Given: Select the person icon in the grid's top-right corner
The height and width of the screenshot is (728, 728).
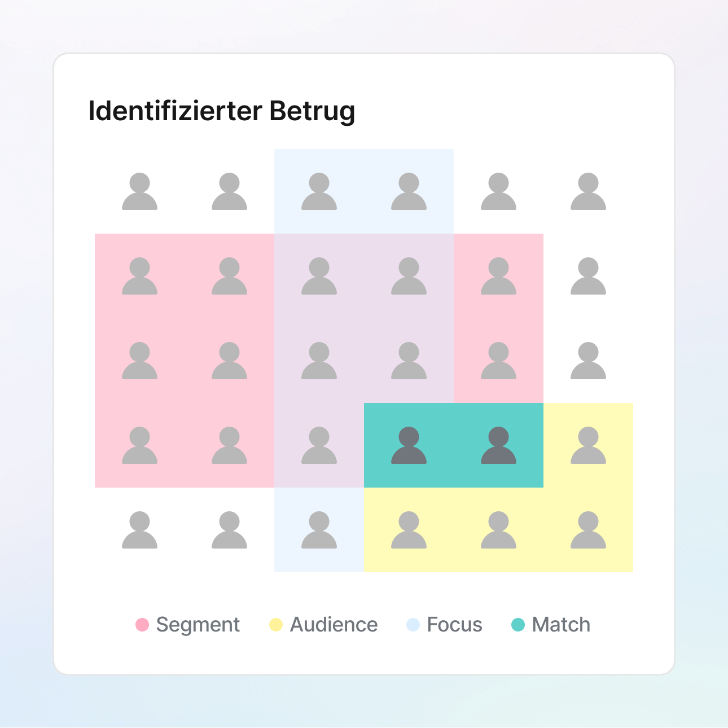Looking at the screenshot, I should point(588,191).
